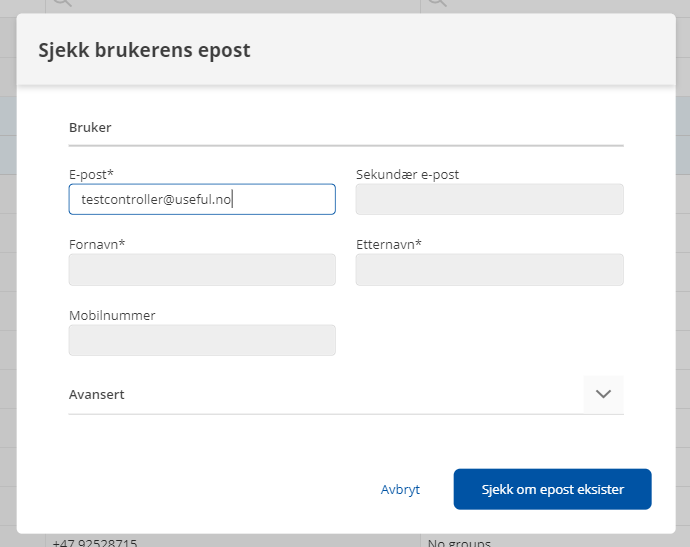
Task: Click the E-post* field label
Action: point(90,174)
